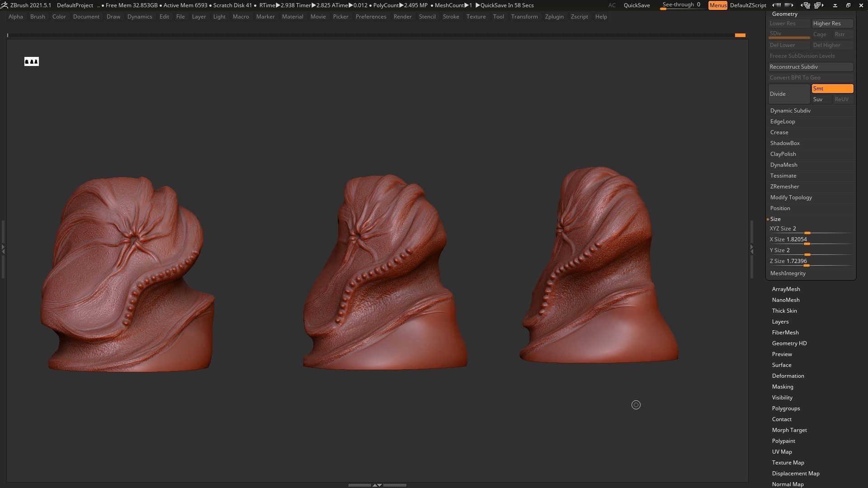Toggle the Suv option near Divide
The image size is (868, 488).
click(821, 99)
